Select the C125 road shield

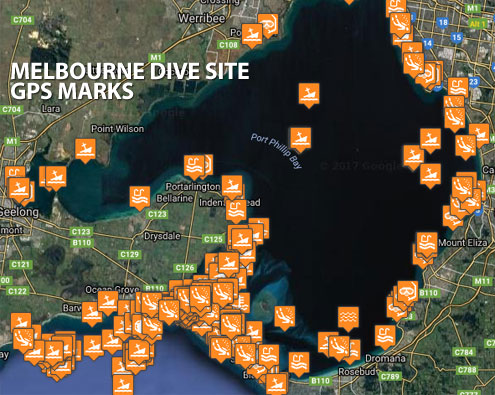tap(213, 239)
